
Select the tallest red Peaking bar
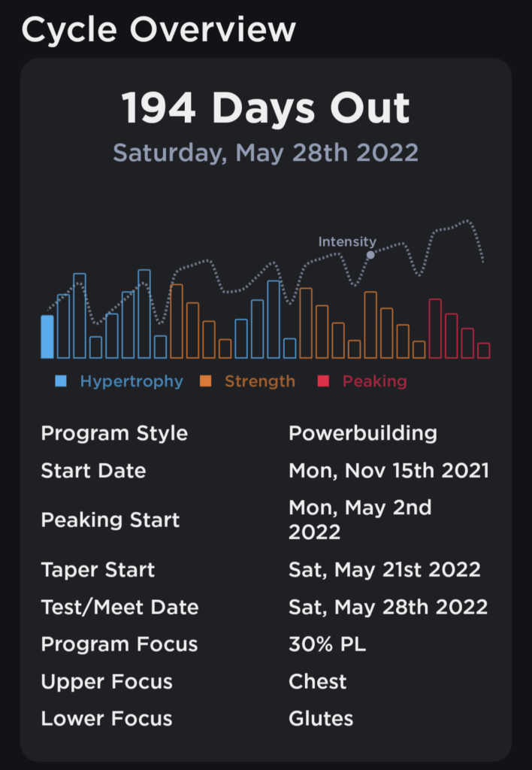(435, 329)
